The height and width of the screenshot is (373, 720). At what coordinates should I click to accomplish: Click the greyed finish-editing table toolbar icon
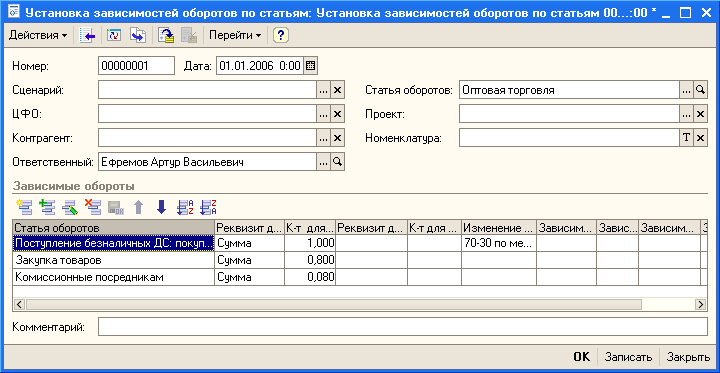(116, 208)
